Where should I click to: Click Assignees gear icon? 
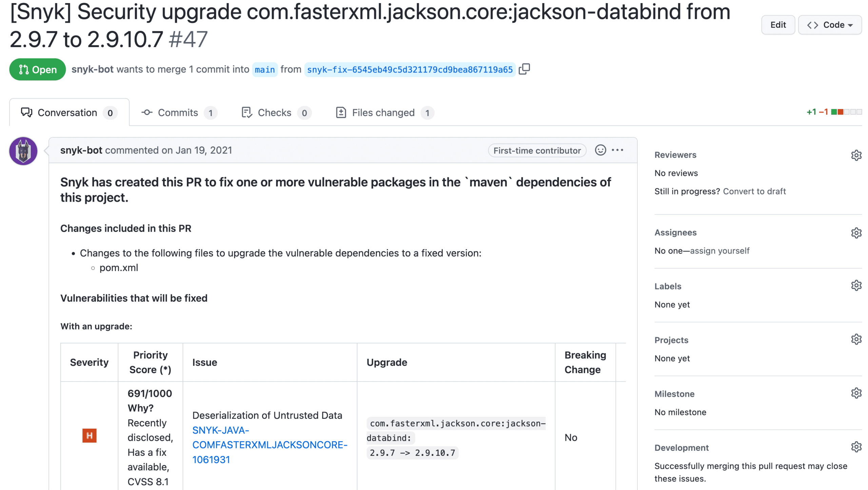click(856, 233)
